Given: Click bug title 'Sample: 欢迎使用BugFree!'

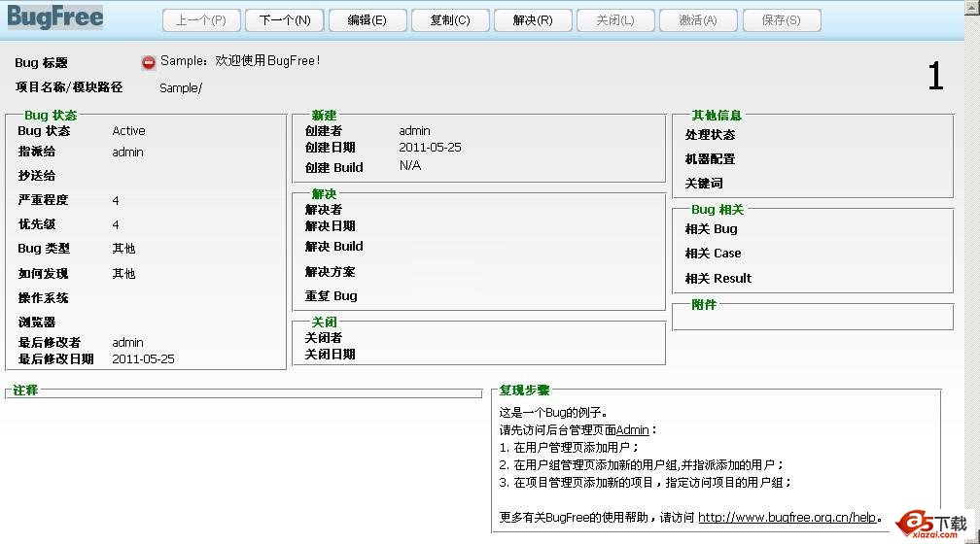Looking at the screenshot, I should (x=240, y=60).
